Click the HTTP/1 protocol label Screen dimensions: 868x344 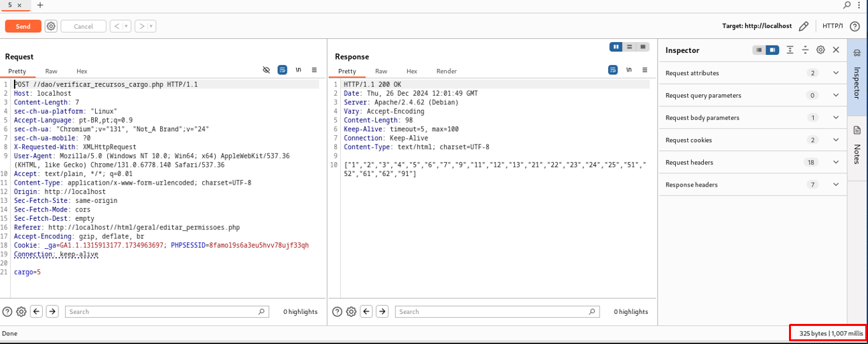pyautogui.click(x=833, y=26)
